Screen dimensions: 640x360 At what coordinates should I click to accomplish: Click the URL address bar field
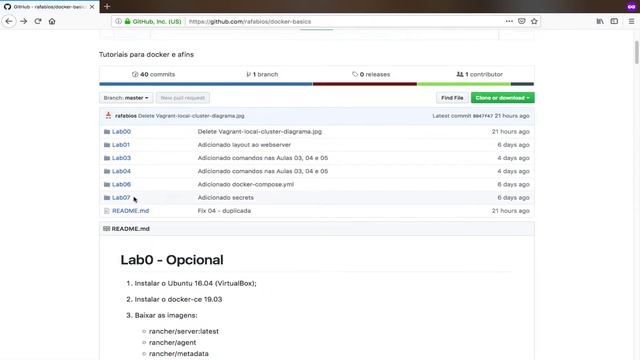pos(326,21)
